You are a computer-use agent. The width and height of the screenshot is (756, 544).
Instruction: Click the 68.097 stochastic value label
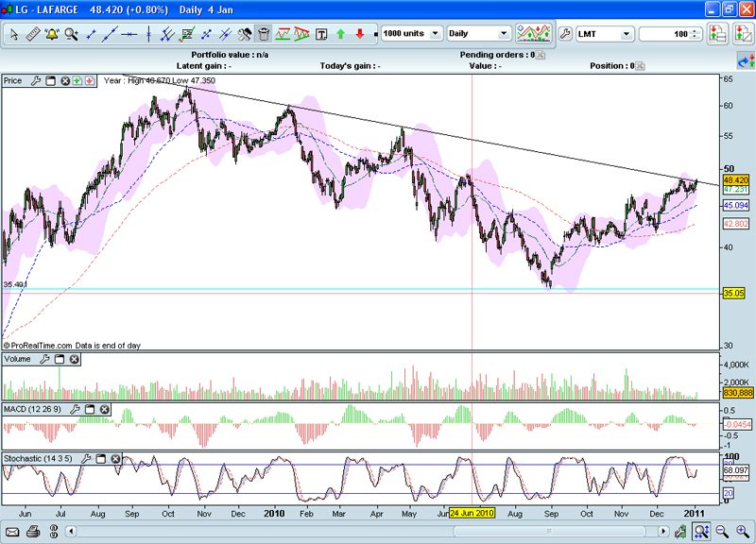(x=736, y=469)
